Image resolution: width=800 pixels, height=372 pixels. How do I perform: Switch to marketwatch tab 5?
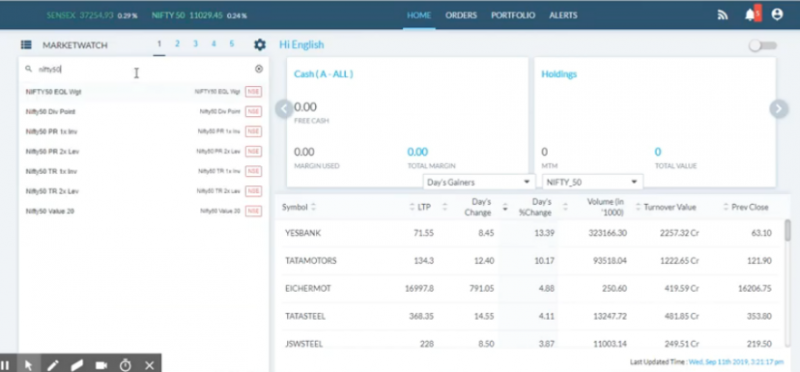click(232, 44)
